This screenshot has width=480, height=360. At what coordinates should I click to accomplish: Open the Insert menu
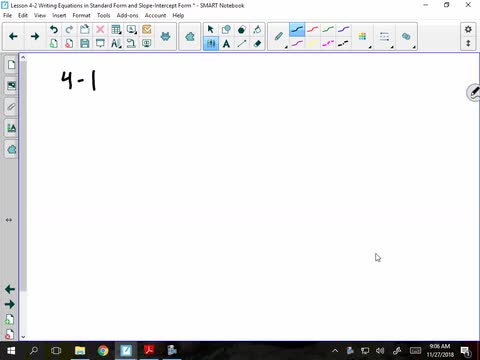pyautogui.click(x=59, y=15)
